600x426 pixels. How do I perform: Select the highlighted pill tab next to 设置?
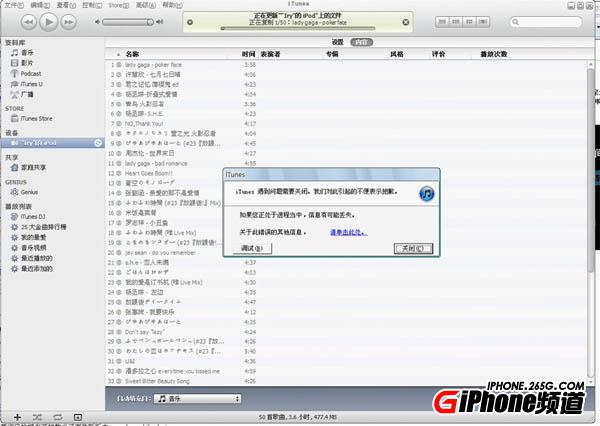362,42
